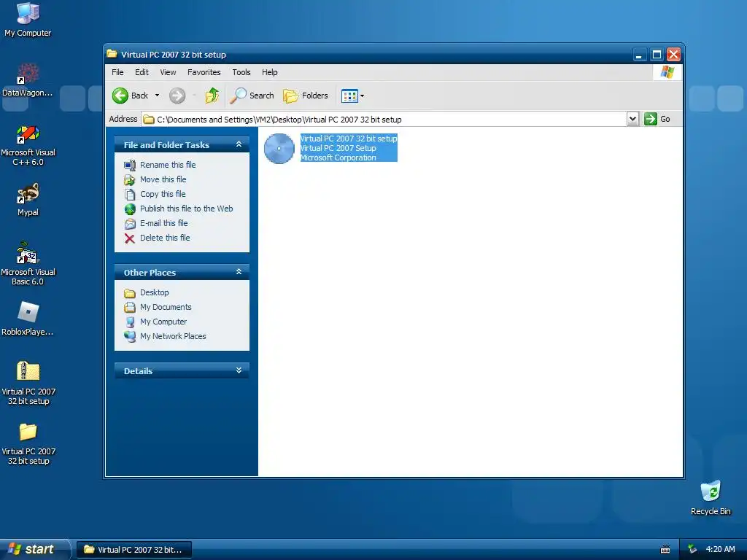Click the Rename this file icon
The height and width of the screenshot is (560, 747).
point(130,166)
